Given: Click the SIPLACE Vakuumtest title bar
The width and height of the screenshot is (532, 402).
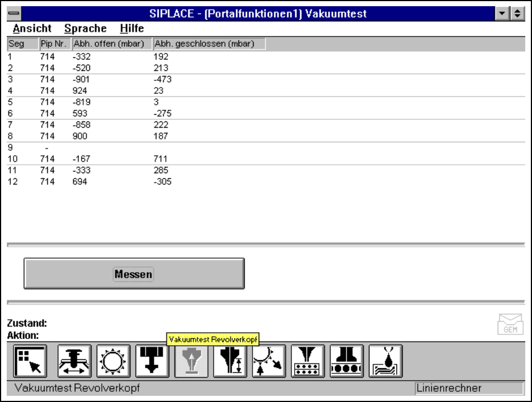Looking at the screenshot, I should [x=258, y=13].
